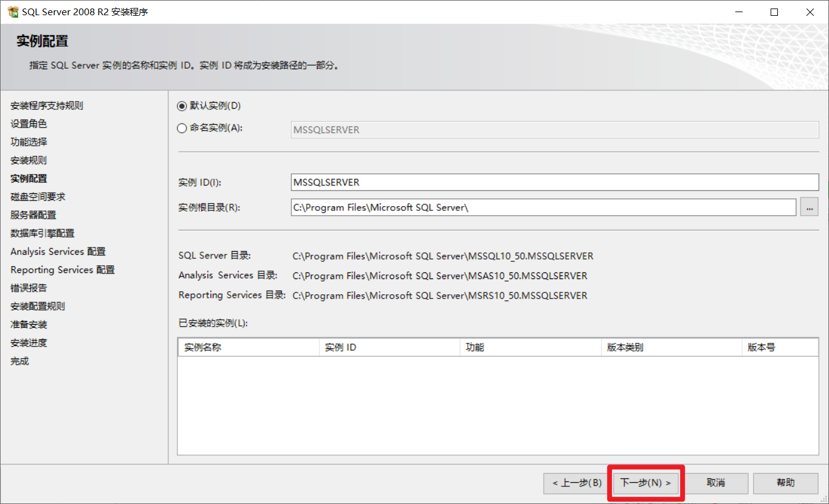Select the 设置角色 step
This screenshot has width=829, height=504.
pyautogui.click(x=29, y=124)
